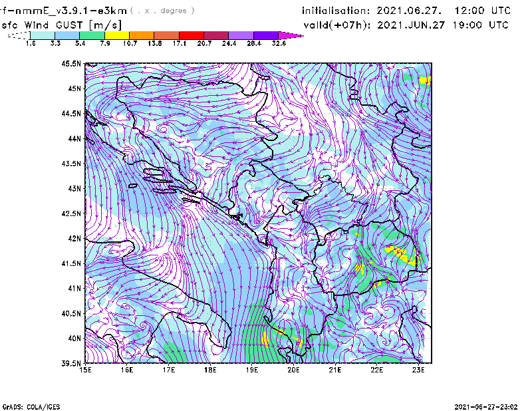Click the light blue 3.3–5.4 legend swatch
The height and width of the screenshot is (411, 532).
point(67,35)
